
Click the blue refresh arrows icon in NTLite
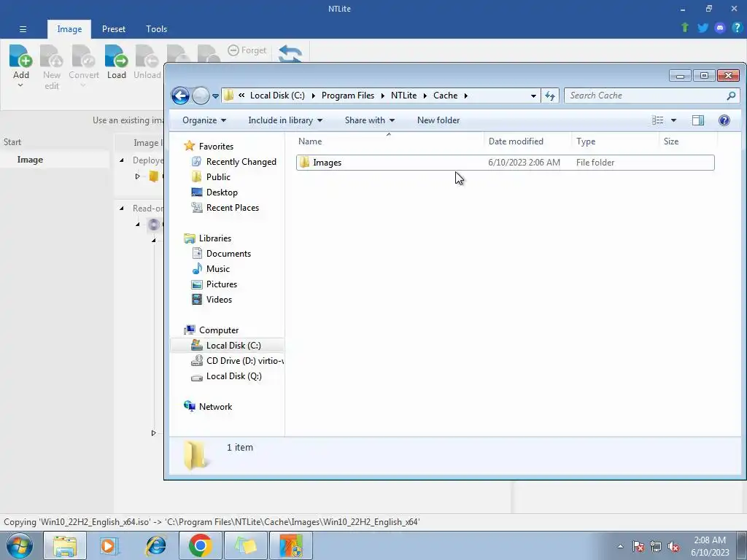(290, 53)
